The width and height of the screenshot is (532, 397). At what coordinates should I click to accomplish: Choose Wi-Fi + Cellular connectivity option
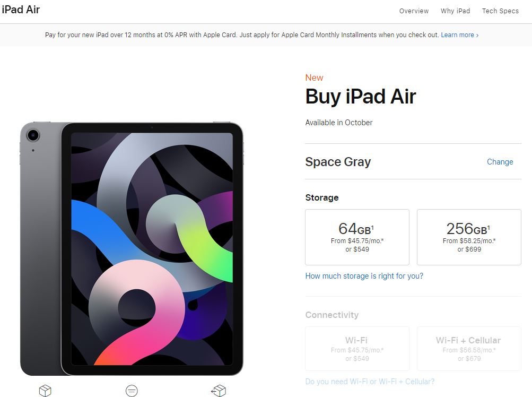[469, 348]
